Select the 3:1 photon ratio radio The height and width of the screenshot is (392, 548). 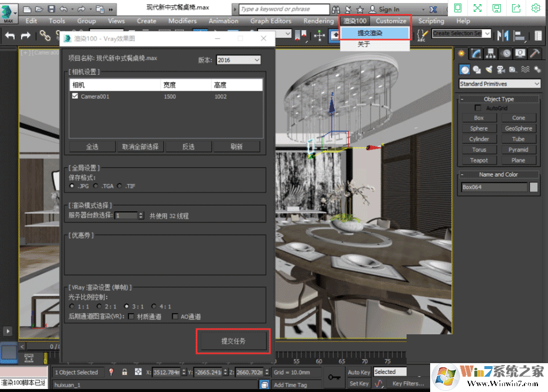(x=127, y=306)
